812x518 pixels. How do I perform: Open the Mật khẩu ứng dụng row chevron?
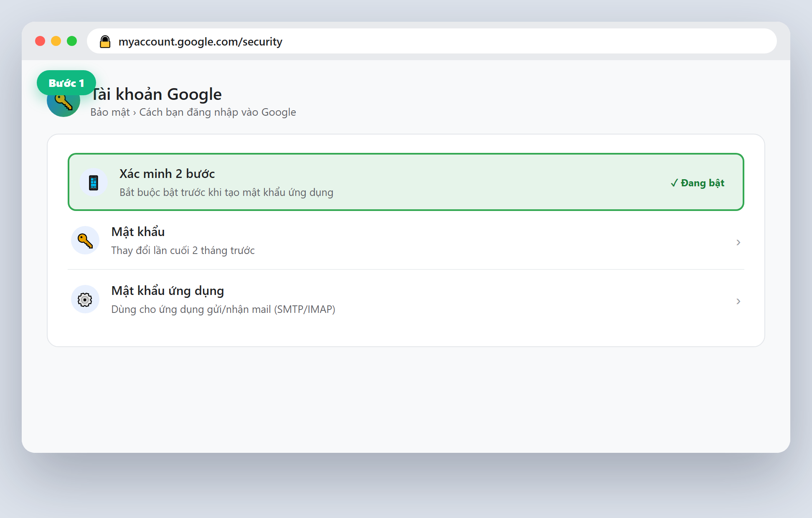coord(738,301)
